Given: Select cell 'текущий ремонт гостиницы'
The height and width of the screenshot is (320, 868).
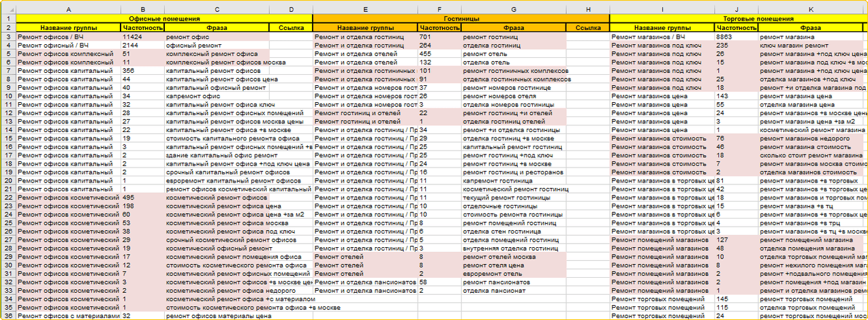Looking at the screenshot, I should click(x=514, y=197).
